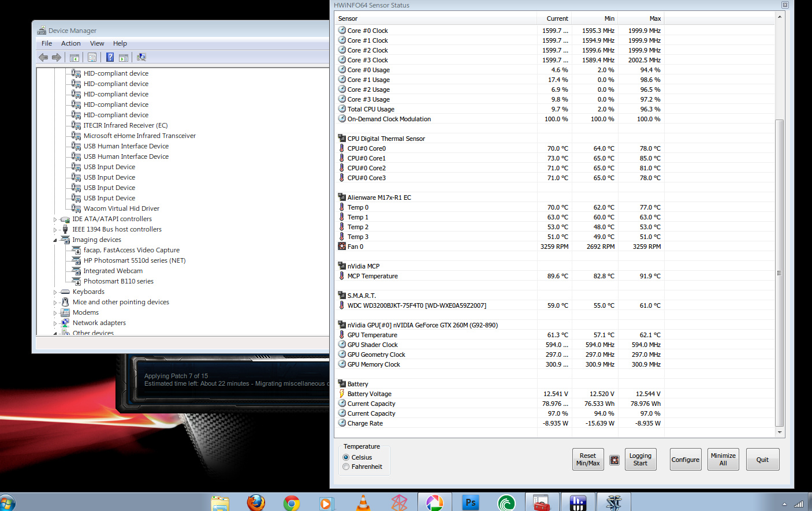Expand IEEE 1394 Bus host controllers node
The height and width of the screenshot is (511, 812).
click(x=55, y=230)
